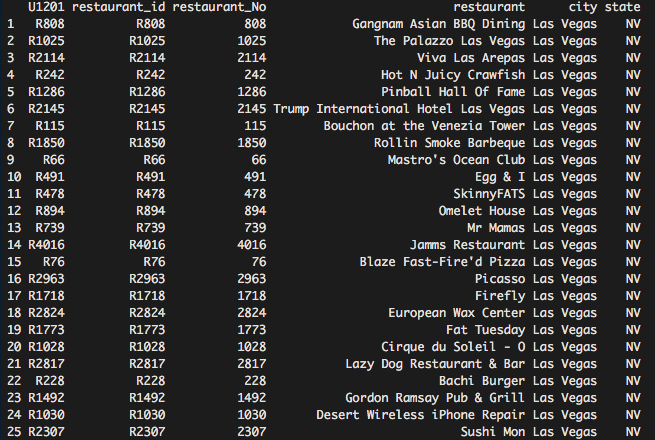Select 'Fat Tuesday' restaurant name
Screen dimensions: 655x440
click(x=485, y=331)
